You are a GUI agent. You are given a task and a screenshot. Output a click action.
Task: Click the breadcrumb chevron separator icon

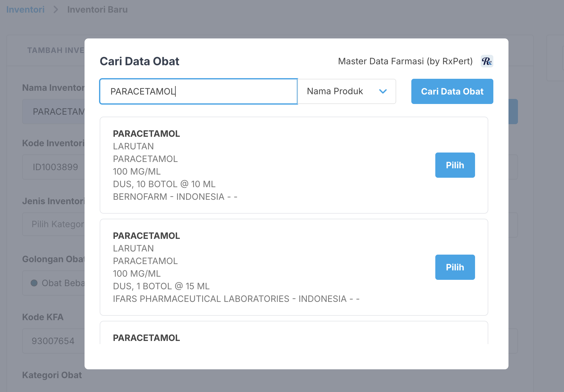pyautogui.click(x=56, y=10)
